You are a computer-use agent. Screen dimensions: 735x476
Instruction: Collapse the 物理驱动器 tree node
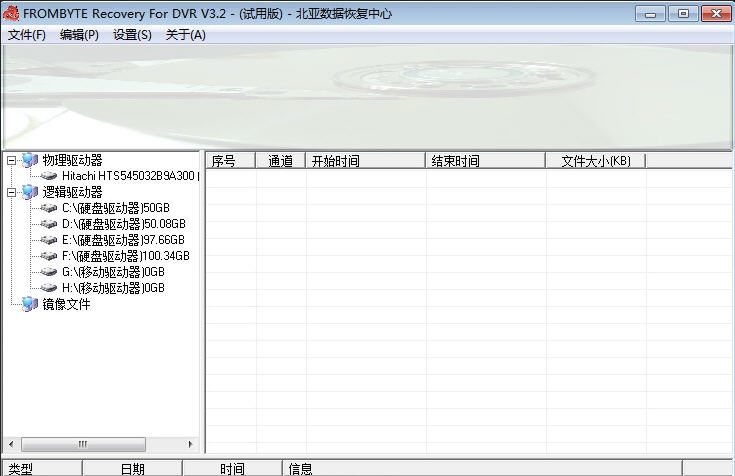[x=12, y=161]
